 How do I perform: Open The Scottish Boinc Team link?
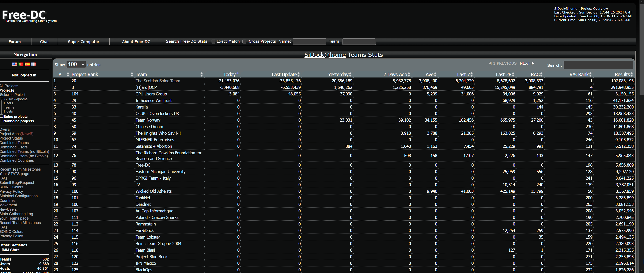[x=158, y=81]
